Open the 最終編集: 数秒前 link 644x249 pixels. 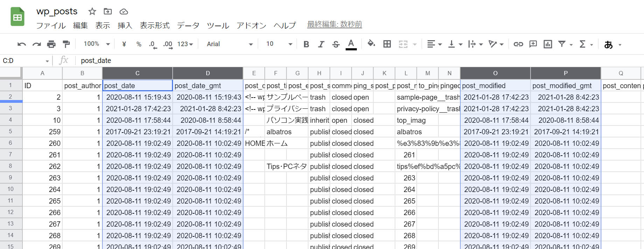point(334,24)
